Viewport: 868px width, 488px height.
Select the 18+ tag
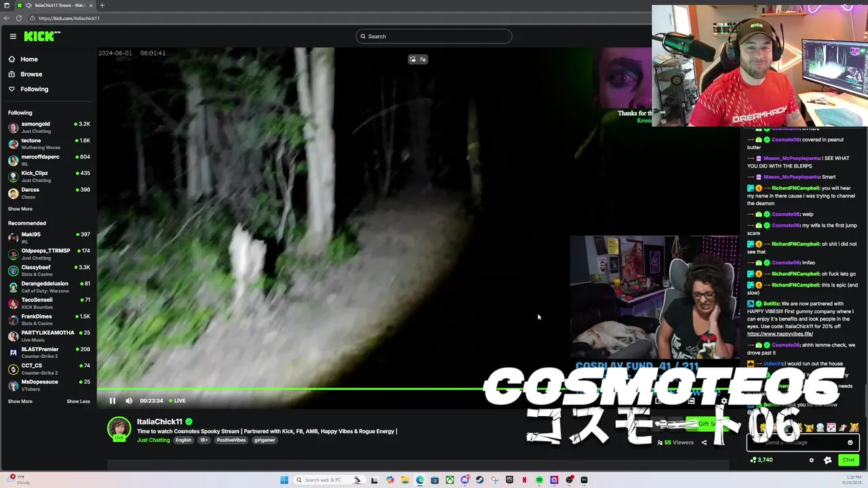point(203,440)
